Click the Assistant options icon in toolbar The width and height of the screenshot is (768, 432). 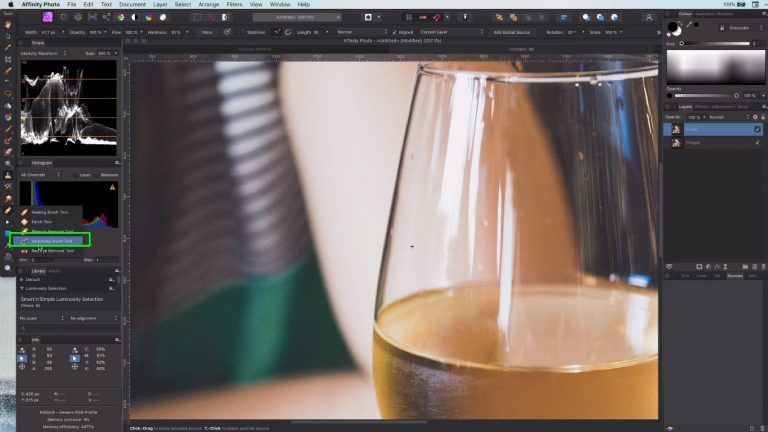465,17
